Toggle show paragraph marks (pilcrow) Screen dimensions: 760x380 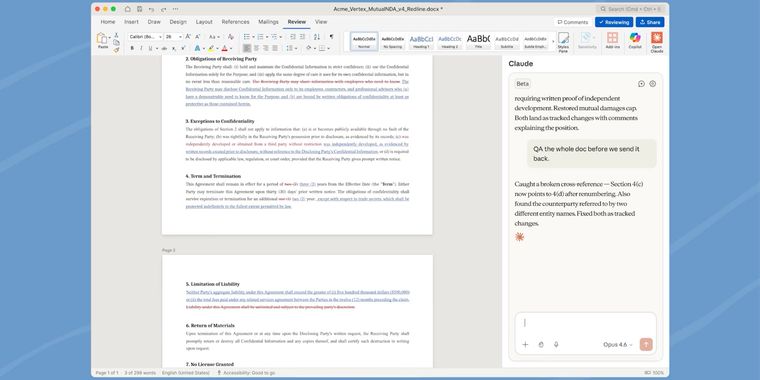pyautogui.click(x=332, y=37)
